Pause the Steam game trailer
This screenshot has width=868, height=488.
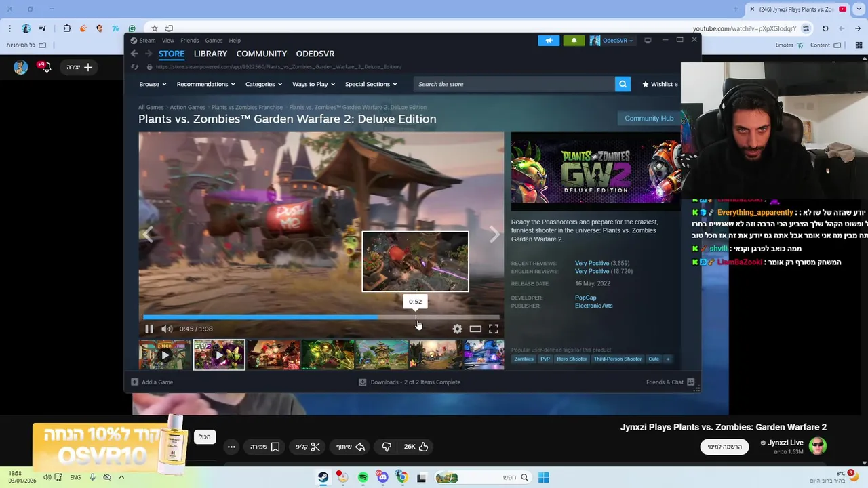click(x=149, y=329)
